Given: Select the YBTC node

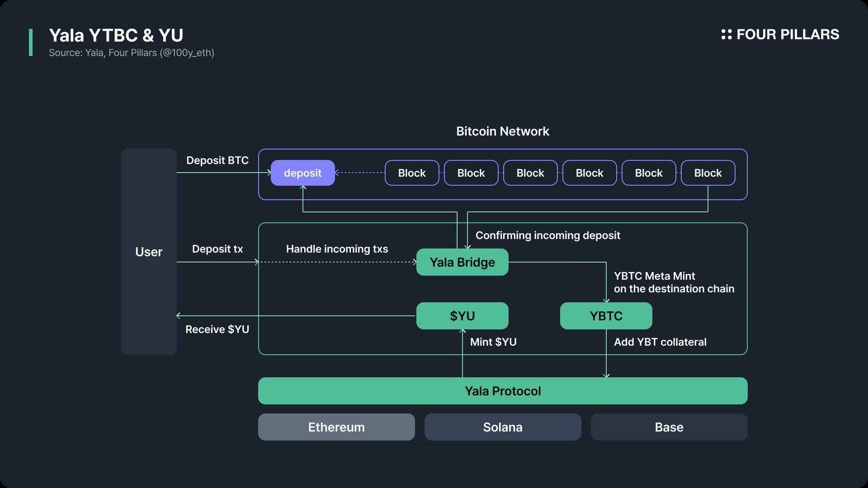Looking at the screenshot, I should (x=606, y=316).
